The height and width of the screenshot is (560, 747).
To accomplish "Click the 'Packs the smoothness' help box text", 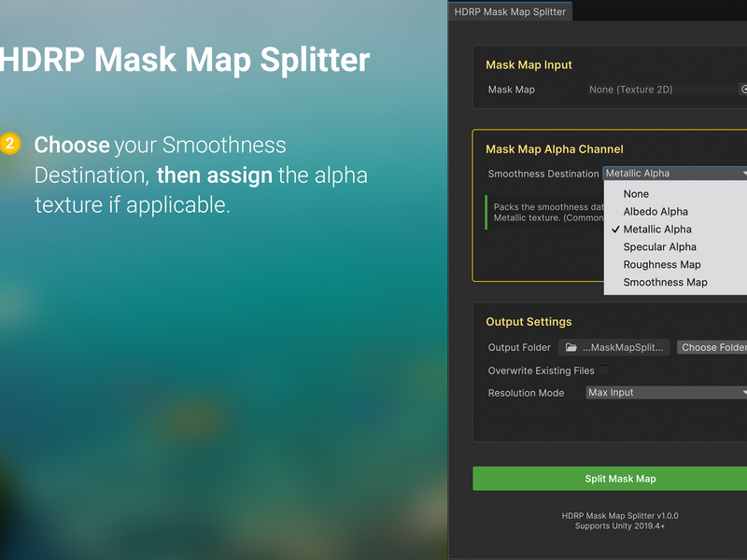I will pyautogui.click(x=548, y=213).
